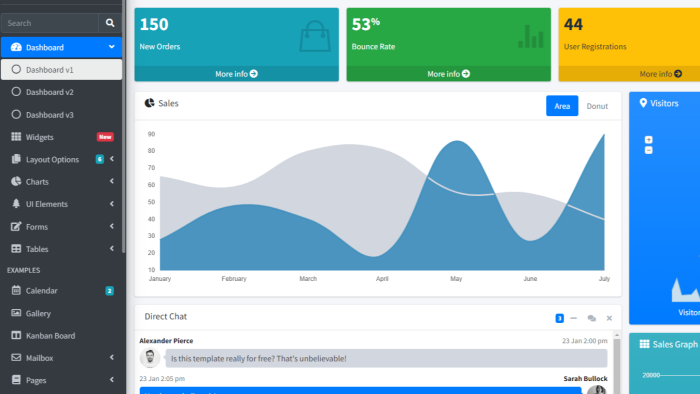Switch Sales chart to Donut tab
This screenshot has height=394, width=700.
tap(597, 106)
